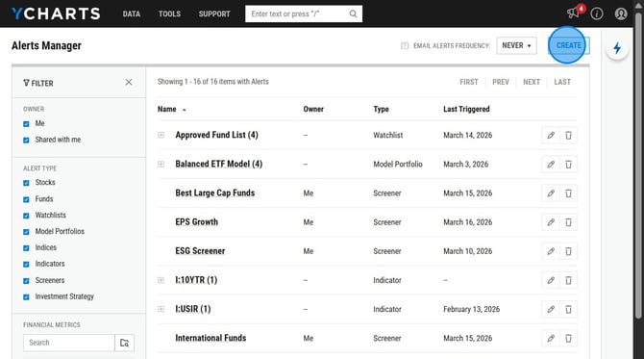Expand the I:USIR row
The image size is (644, 359).
(x=161, y=309)
